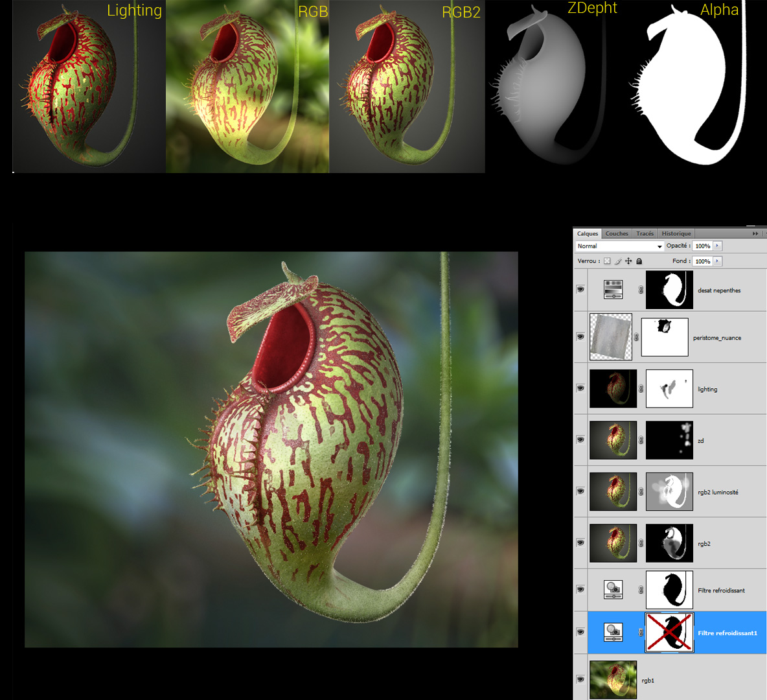This screenshot has height=700, width=767.
Task: Click the photo filter icon on Filtre refroidissant1
Action: coord(613,632)
